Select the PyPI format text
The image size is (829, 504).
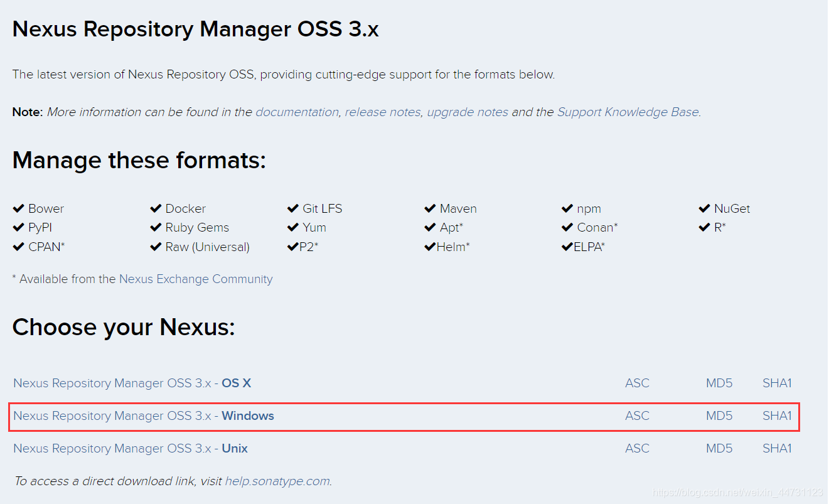pyautogui.click(x=40, y=227)
